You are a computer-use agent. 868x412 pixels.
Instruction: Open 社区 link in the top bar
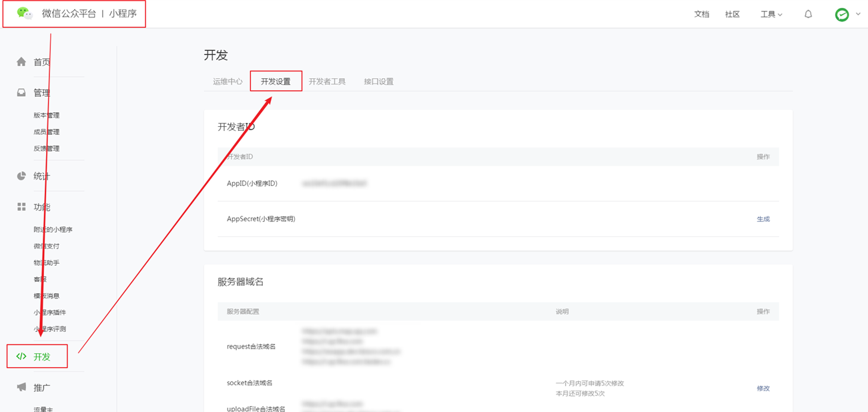point(733,14)
